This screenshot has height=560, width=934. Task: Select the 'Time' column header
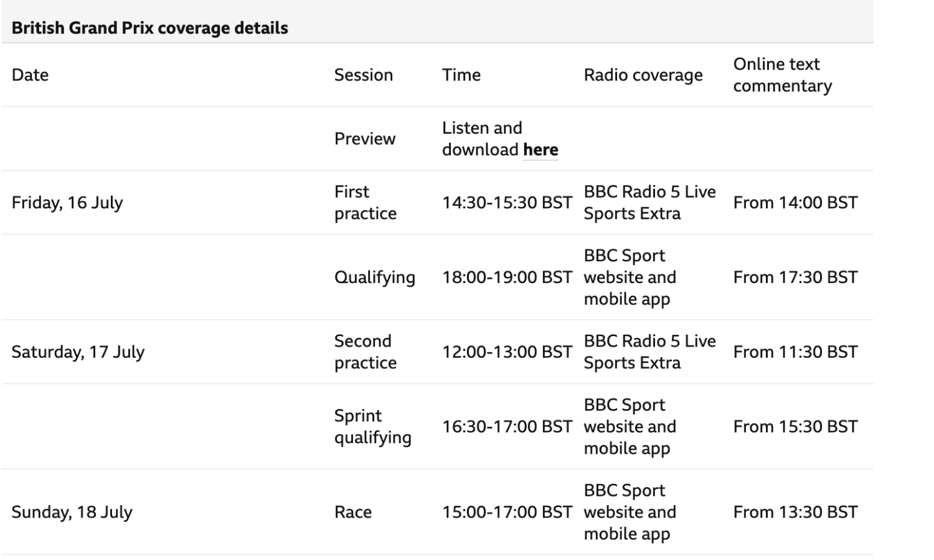click(461, 75)
